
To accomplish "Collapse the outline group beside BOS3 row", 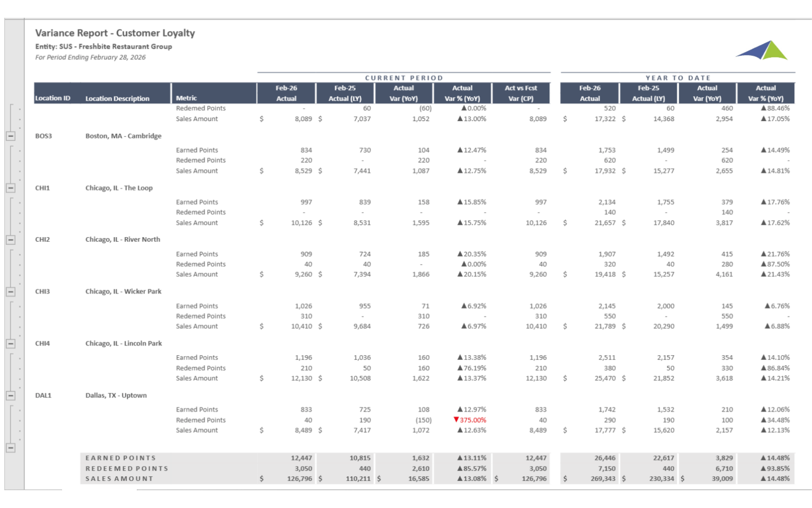I will 11,136.
